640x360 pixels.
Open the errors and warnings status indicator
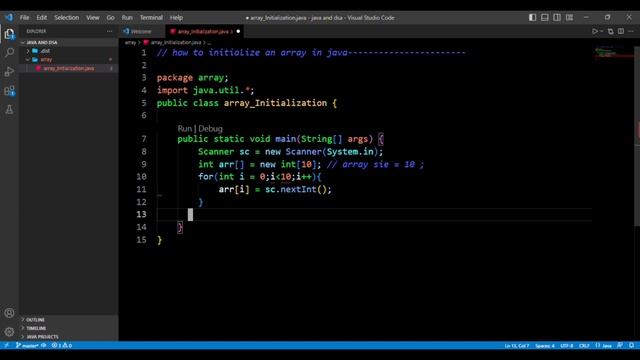(62, 345)
